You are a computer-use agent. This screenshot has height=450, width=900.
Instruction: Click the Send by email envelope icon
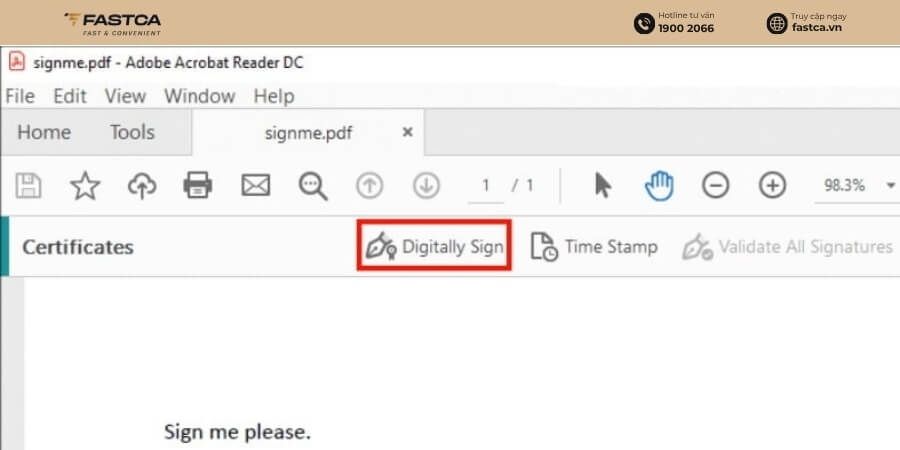pos(255,186)
